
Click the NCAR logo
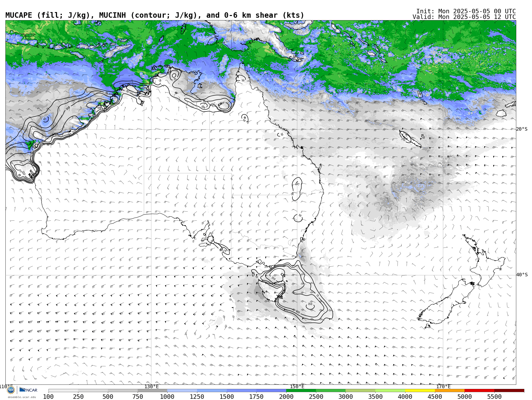click(28, 390)
